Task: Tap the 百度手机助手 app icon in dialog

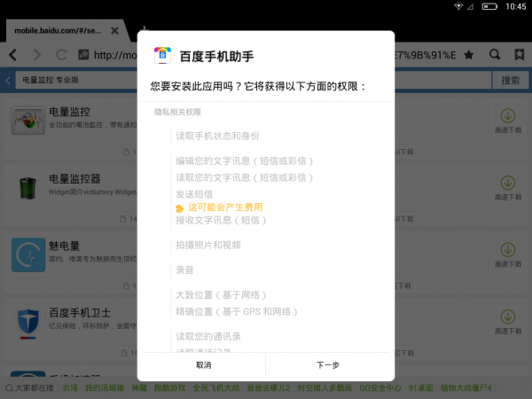Action: 162,56
